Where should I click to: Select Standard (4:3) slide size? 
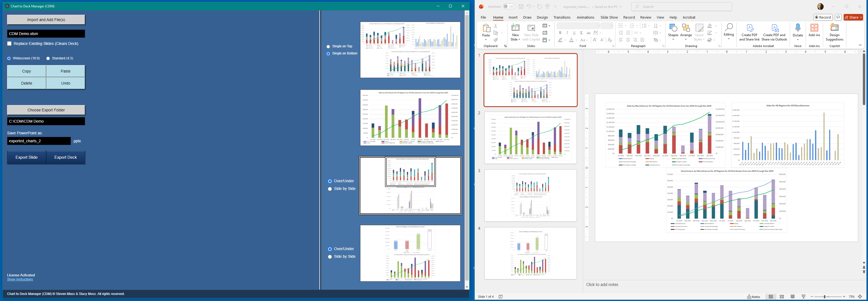pos(48,58)
